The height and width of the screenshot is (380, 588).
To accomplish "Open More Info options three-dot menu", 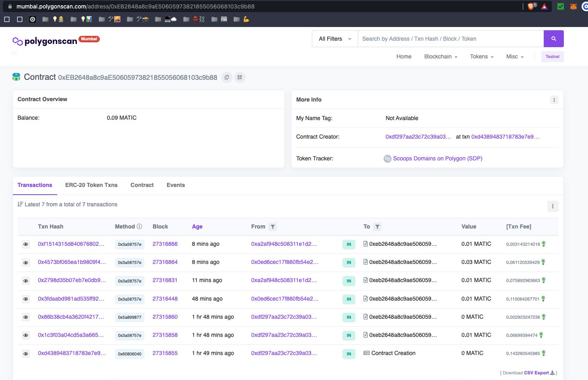I will [x=554, y=100].
